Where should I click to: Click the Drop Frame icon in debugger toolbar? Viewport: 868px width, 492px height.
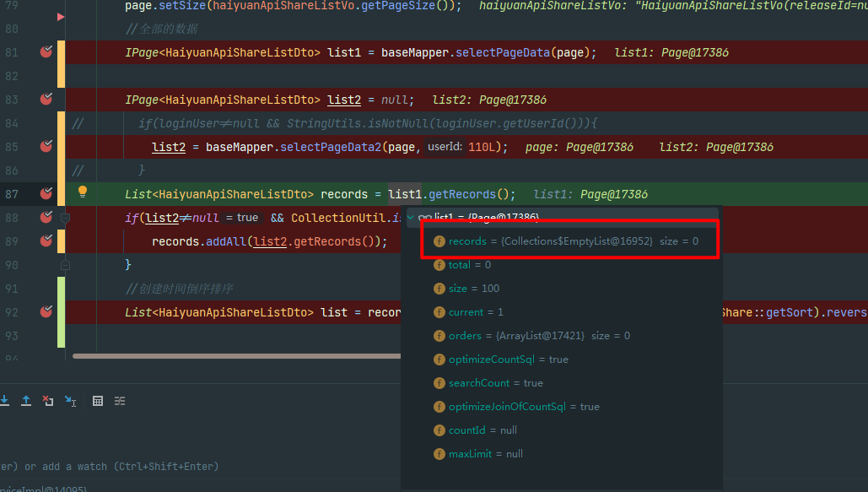[48, 401]
